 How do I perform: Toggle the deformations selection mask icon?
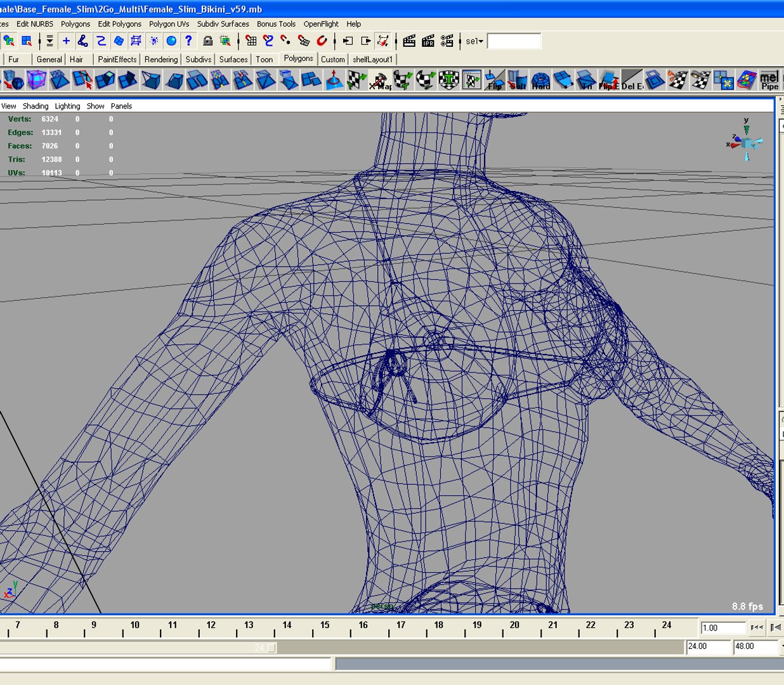tap(136, 41)
